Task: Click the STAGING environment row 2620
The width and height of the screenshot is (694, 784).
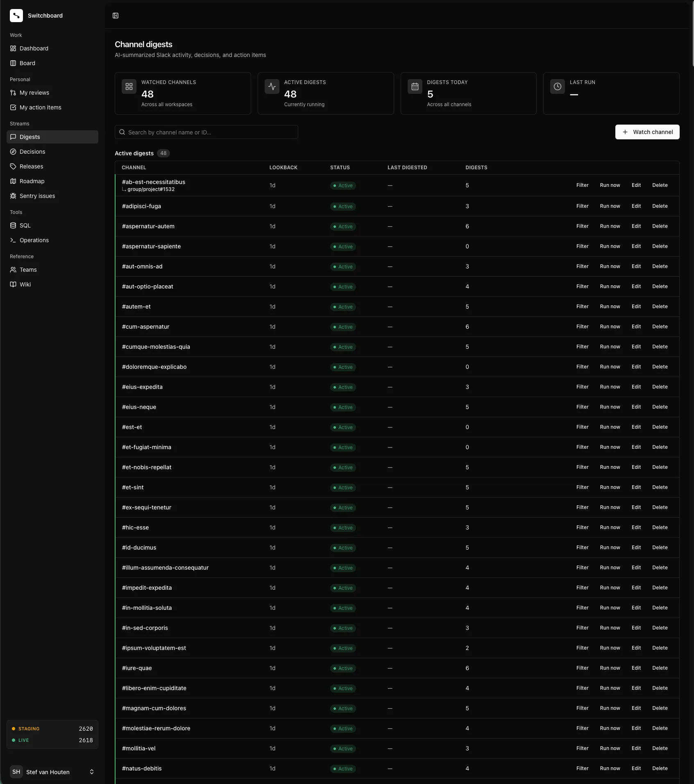Action: [52, 729]
